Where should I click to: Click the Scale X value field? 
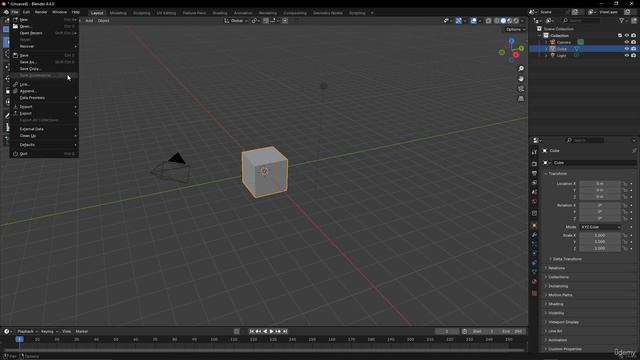tap(600, 236)
